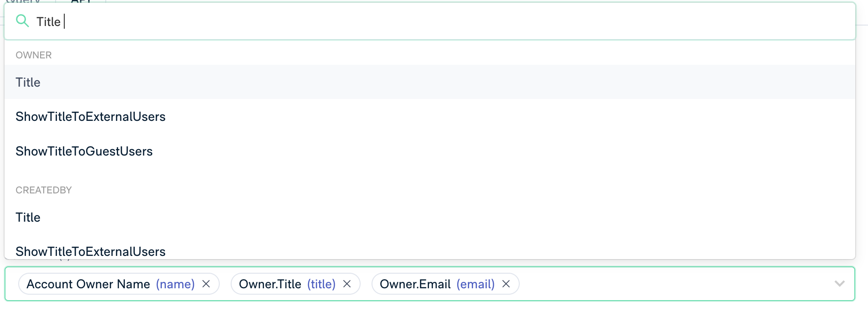Pick ShowTitleToGuestUsers from the list
This screenshot has width=868, height=312.
(84, 151)
